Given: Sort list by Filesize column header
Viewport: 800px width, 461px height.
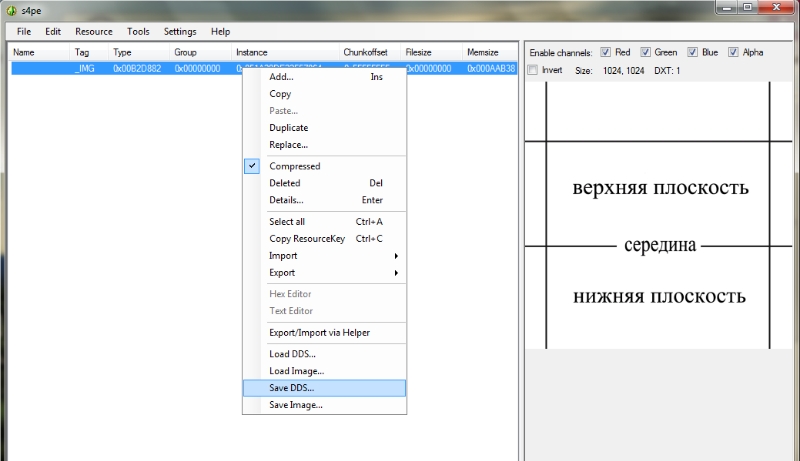Looking at the screenshot, I should coord(418,52).
